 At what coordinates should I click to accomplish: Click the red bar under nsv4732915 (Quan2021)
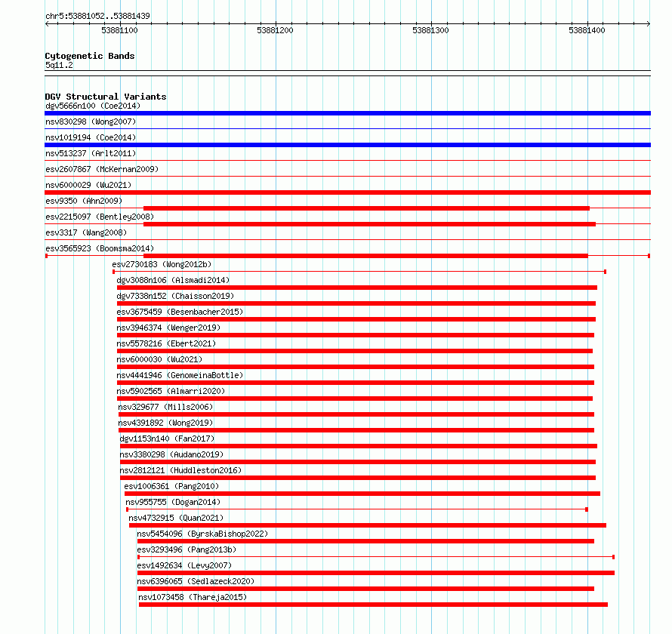click(368, 525)
